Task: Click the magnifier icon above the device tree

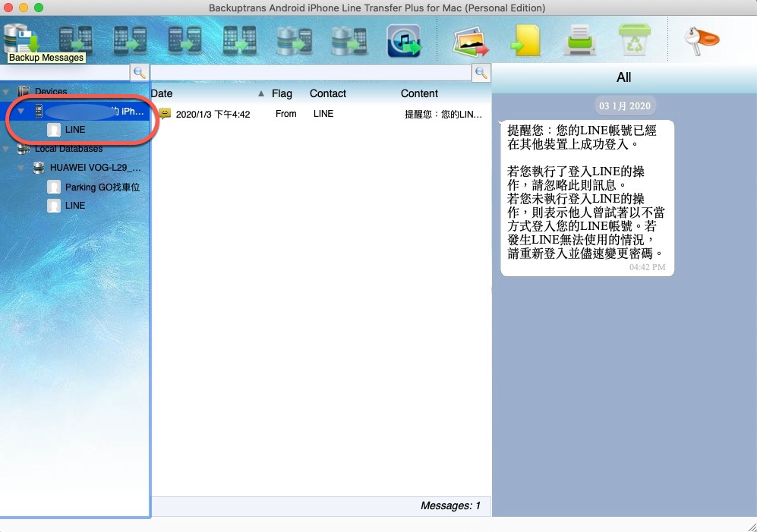Action: [x=140, y=72]
